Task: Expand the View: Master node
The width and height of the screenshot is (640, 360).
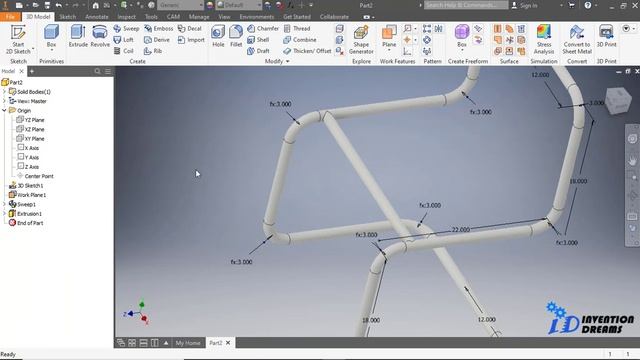Action: [4, 101]
